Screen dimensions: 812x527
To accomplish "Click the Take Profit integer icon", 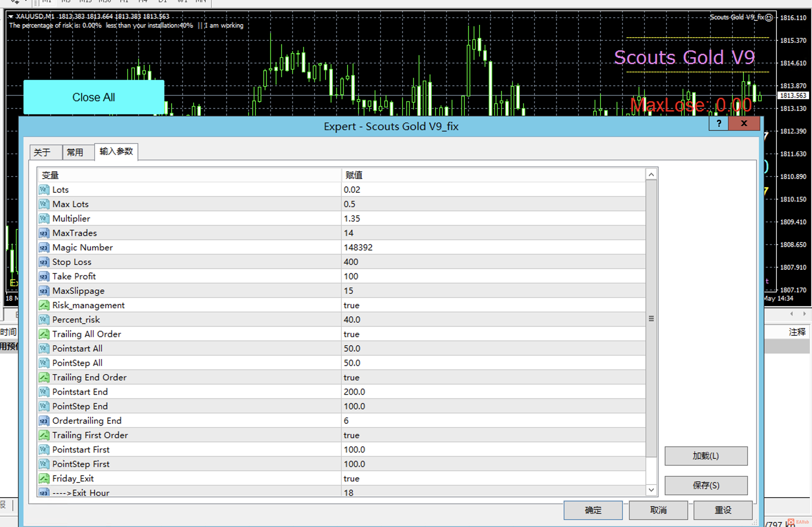I will click(44, 276).
